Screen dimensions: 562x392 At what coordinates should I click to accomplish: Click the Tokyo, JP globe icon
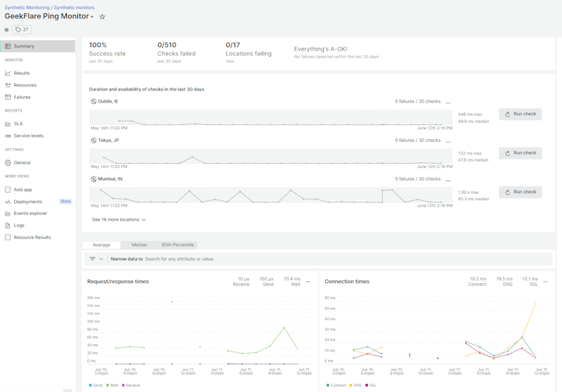[93, 141]
